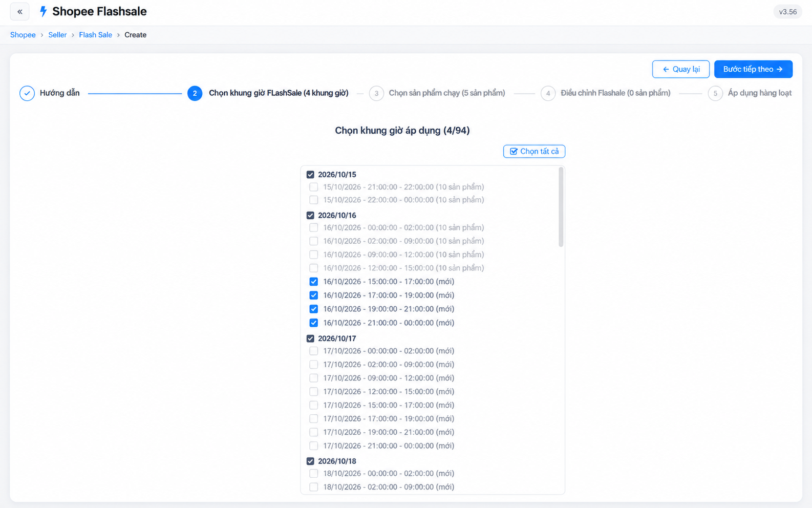Check 17/10/2026 12:00:00 - 15:00:00 slot
This screenshot has width=812, height=508.
click(314, 392)
